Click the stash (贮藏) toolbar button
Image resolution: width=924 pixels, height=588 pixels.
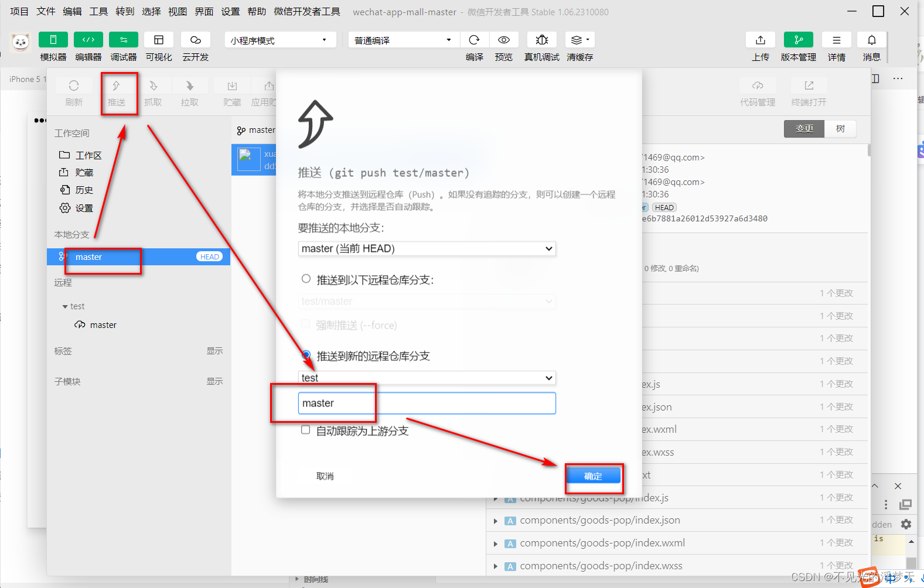[232, 93]
